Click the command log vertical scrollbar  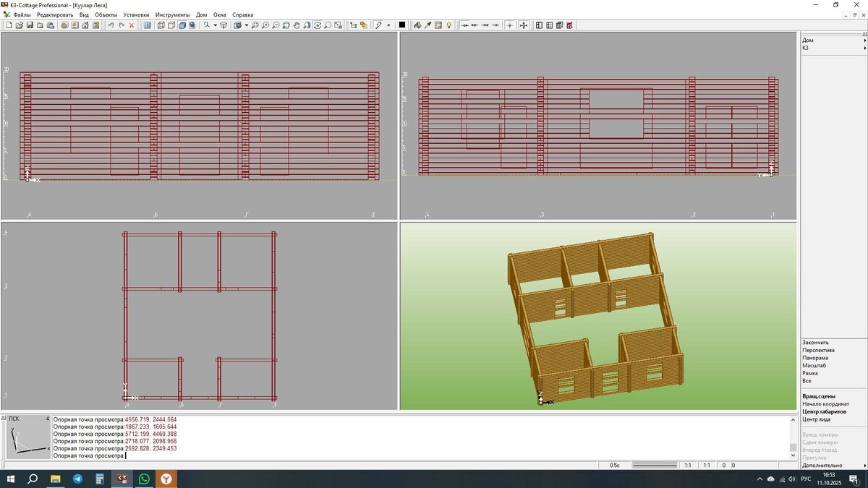793,437
